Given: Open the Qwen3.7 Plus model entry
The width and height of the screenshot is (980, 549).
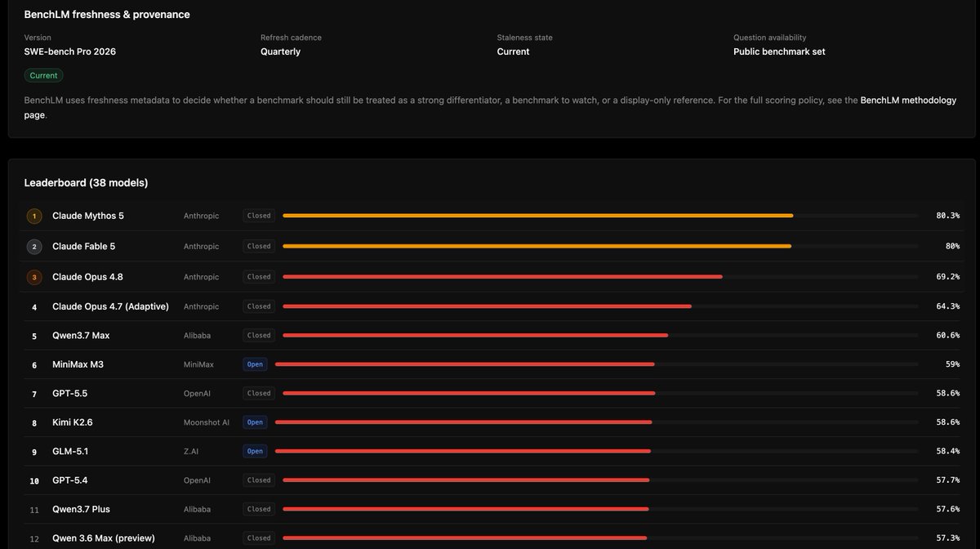Looking at the screenshot, I should tap(81, 509).
